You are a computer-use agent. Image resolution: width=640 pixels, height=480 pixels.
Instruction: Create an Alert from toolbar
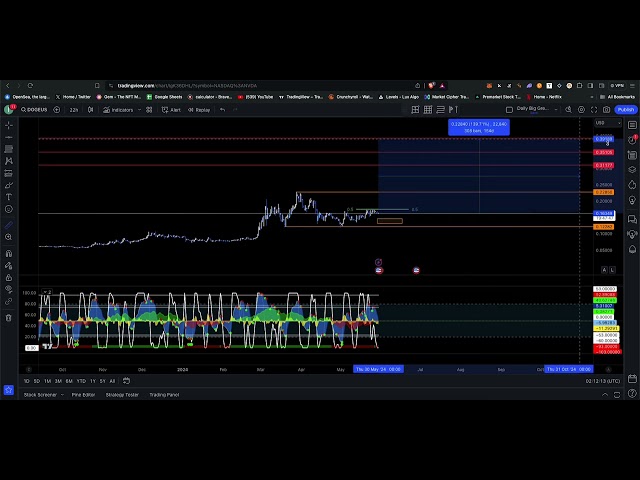pos(172,110)
